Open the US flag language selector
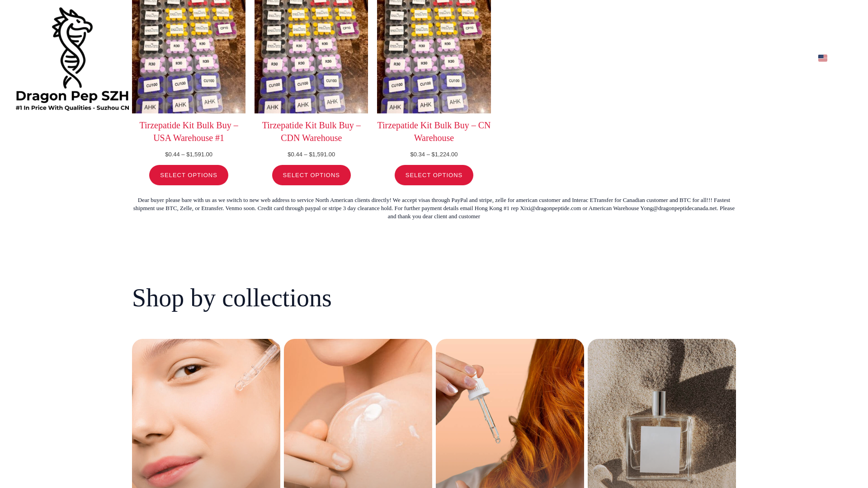 (x=822, y=58)
